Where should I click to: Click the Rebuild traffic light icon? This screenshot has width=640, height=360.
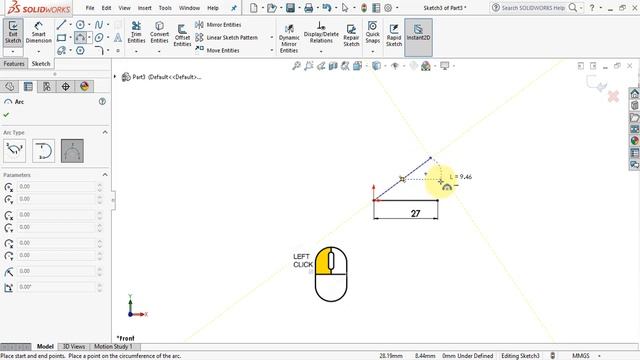(x=364, y=8)
